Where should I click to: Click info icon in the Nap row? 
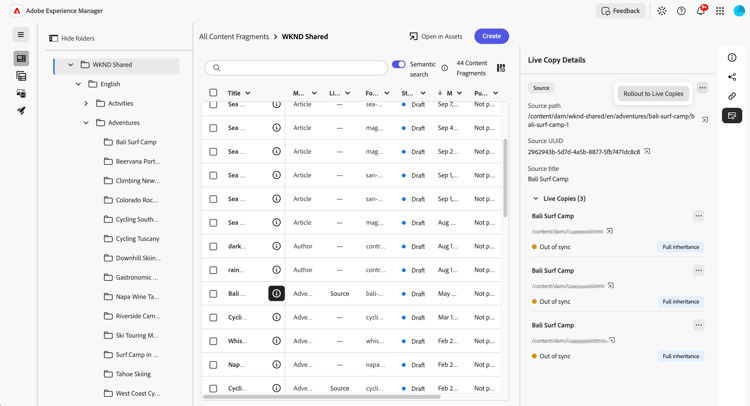[276, 364]
